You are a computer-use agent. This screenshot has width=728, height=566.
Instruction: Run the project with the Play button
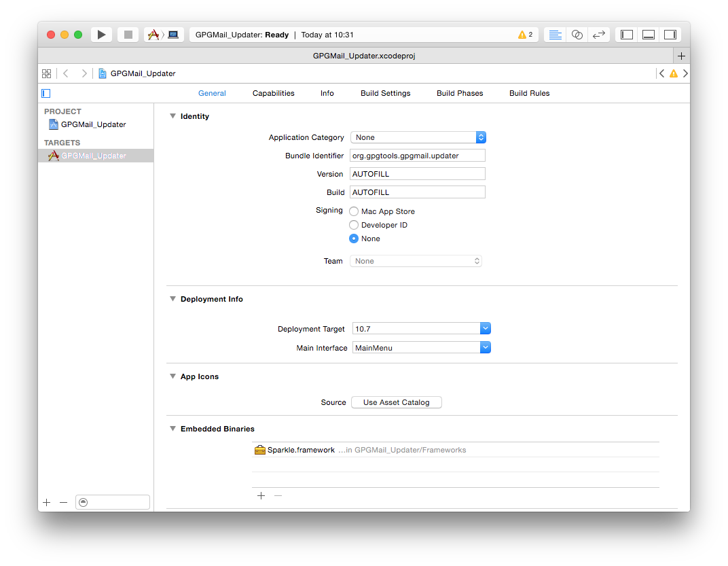coord(101,35)
